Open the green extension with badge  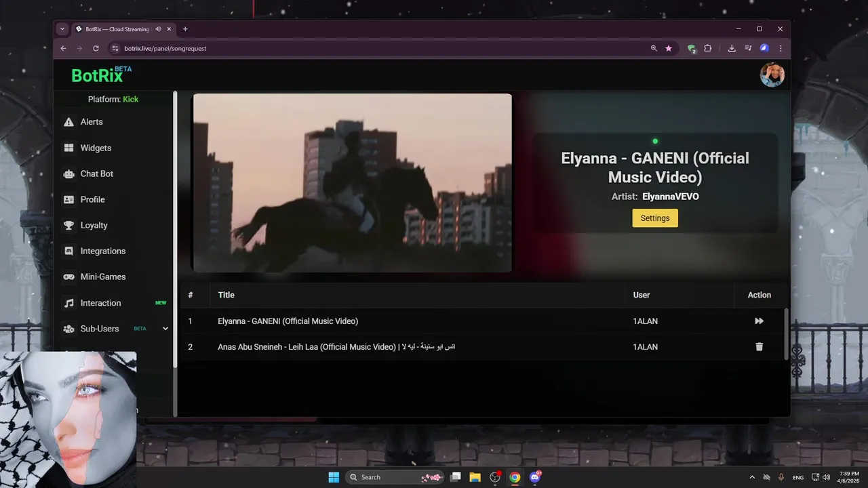click(691, 48)
